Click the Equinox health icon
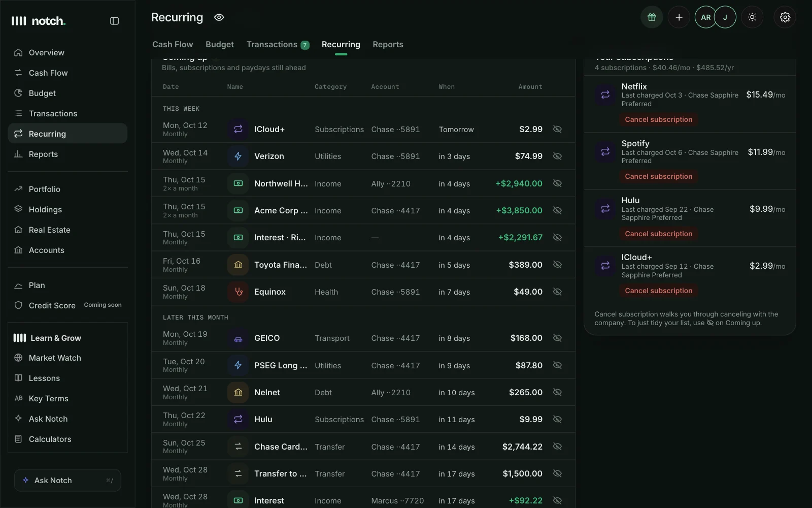The height and width of the screenshot is (508, 812). tap(238, 292)
